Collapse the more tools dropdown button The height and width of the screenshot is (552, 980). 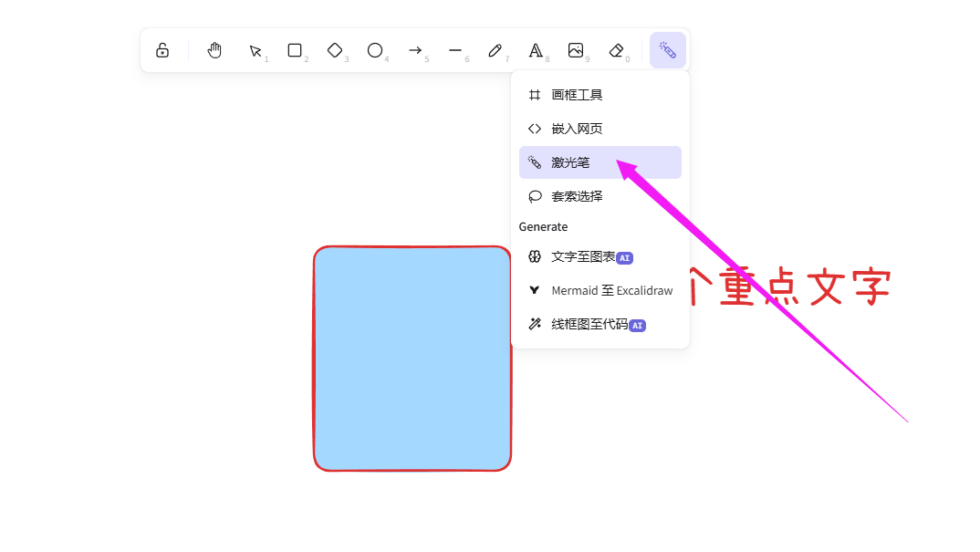(667, 50)
